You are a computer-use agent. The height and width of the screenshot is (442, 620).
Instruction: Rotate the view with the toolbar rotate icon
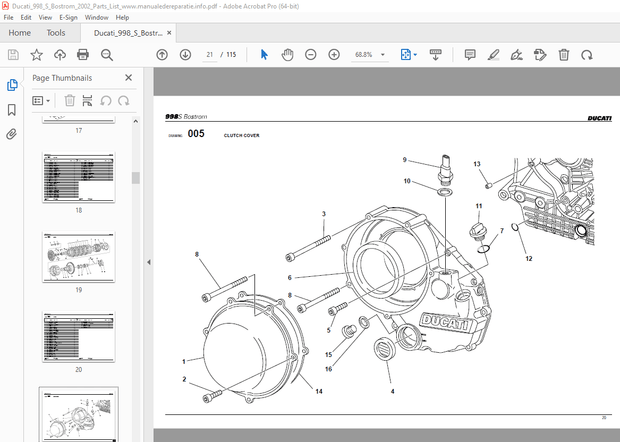(587, 55)
